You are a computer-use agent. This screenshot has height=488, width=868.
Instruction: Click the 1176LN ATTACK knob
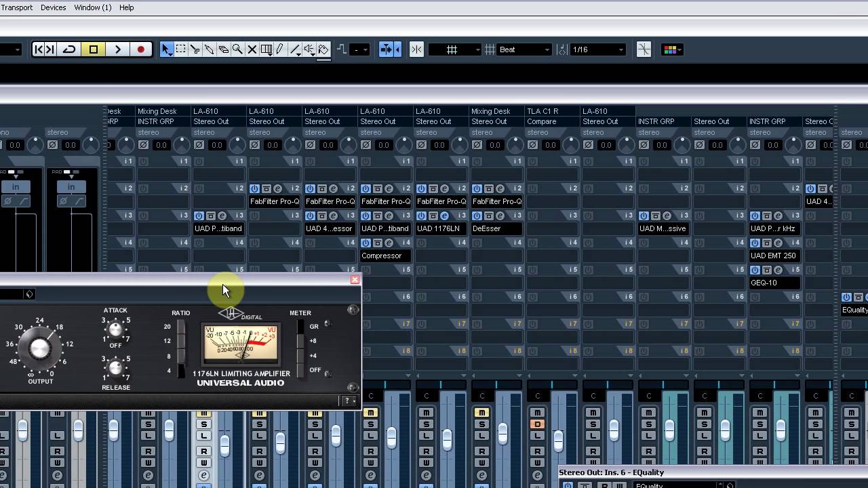(116, 330)
